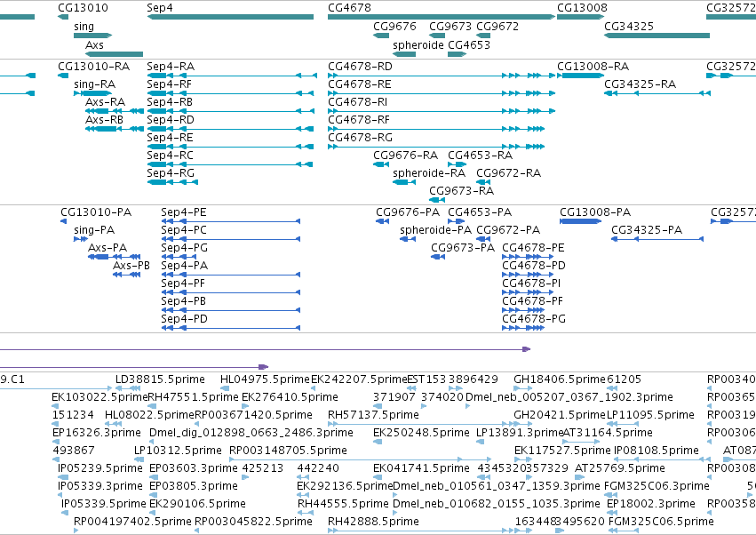Click the spheroide gene label

(418, 44)
